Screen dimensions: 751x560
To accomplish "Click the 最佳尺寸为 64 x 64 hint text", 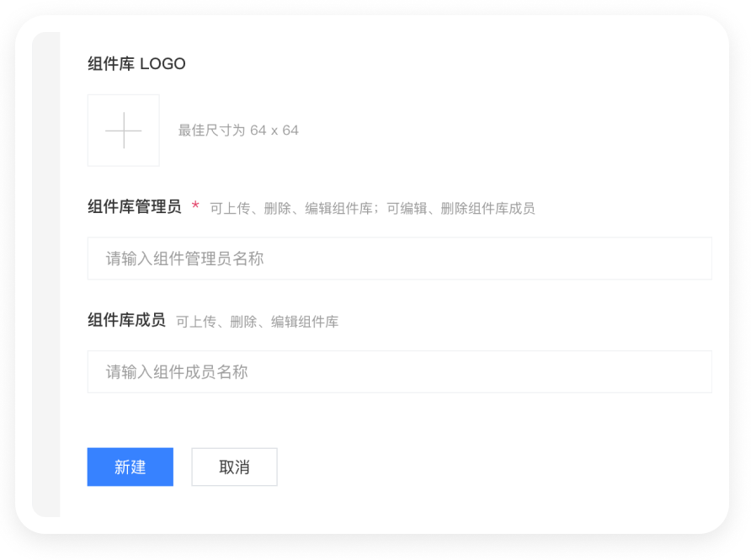I will (x=238, y=131).
